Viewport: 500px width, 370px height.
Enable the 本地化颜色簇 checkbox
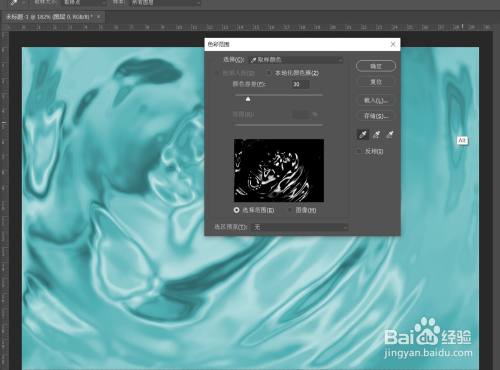(269, 73)
